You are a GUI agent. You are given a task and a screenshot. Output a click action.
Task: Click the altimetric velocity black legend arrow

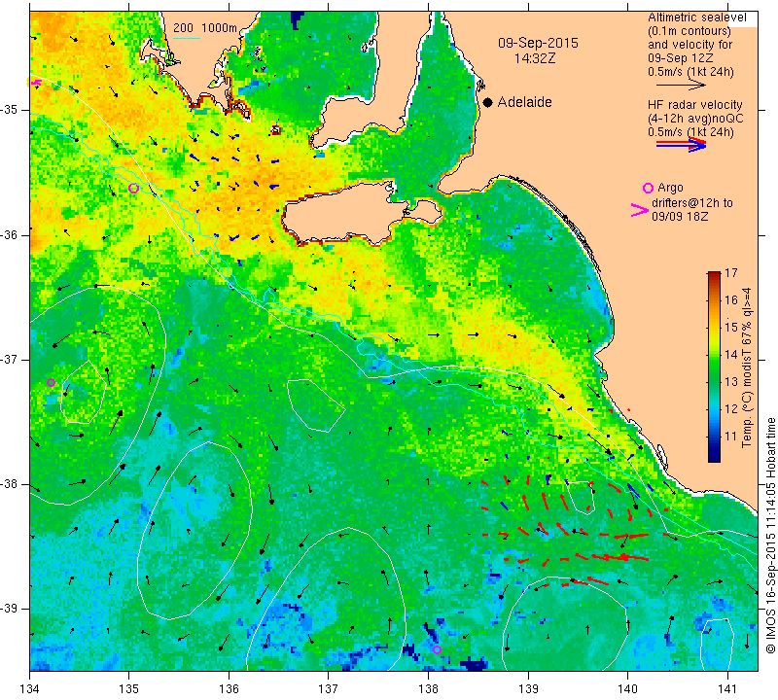(x=681, y=86)
